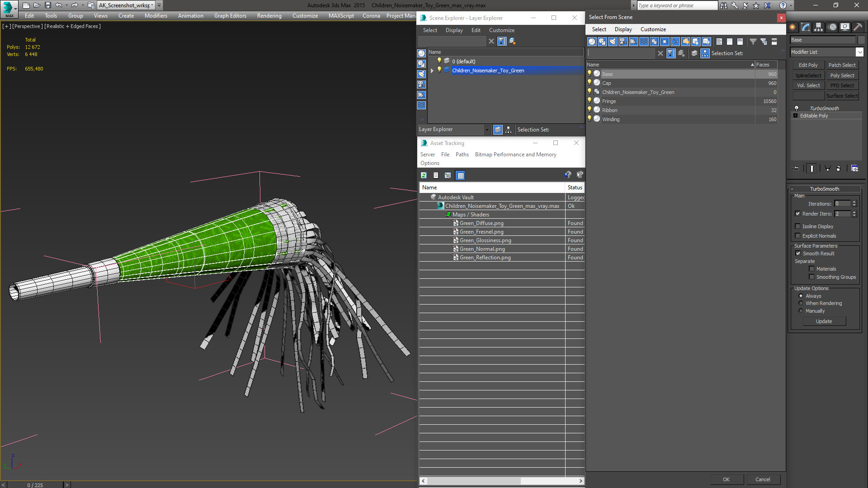
Task: Enable the Isoline Display checkbox
Action: coord(798,226)
